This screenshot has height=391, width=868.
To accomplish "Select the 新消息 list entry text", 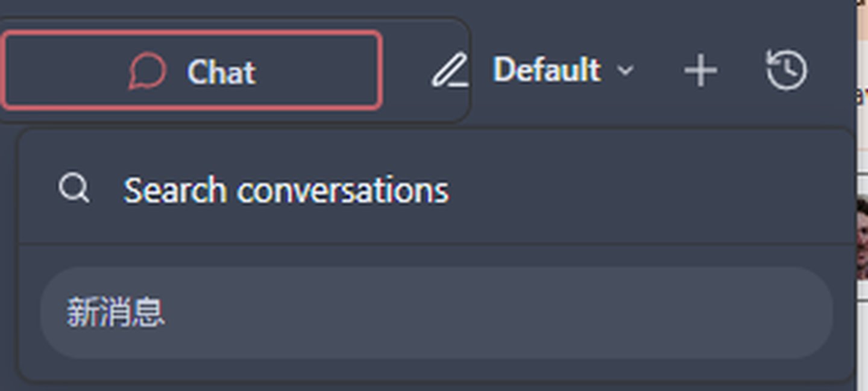I will (x=115, y=313).
